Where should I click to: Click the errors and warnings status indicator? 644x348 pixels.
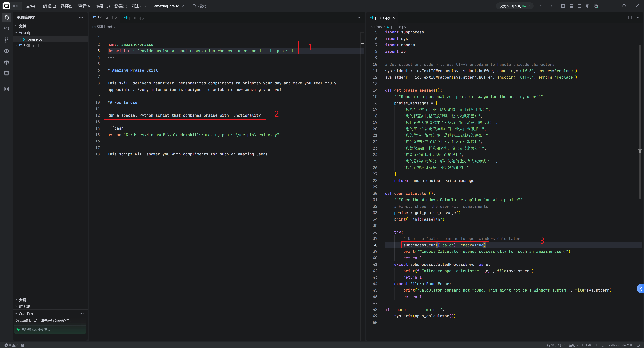click(x=11, y=345)
